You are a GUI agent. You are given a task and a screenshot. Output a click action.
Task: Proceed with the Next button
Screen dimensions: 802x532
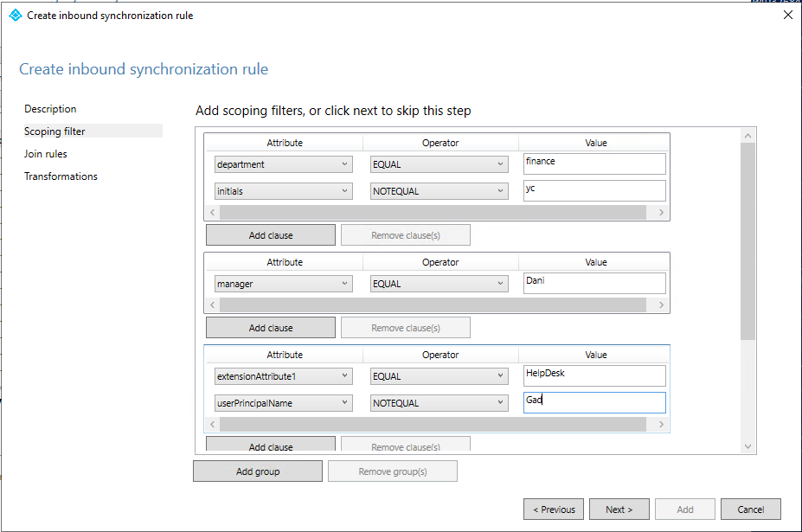(x=619, y=510)
